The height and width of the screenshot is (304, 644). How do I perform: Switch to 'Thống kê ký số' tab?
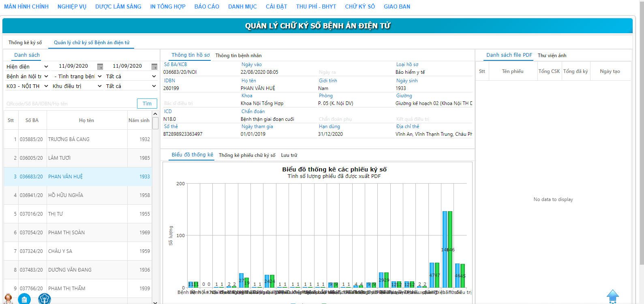25,43
